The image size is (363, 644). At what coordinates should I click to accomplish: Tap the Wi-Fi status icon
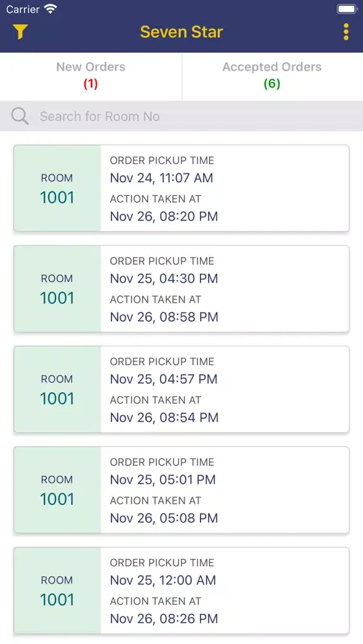click(50, 8)
